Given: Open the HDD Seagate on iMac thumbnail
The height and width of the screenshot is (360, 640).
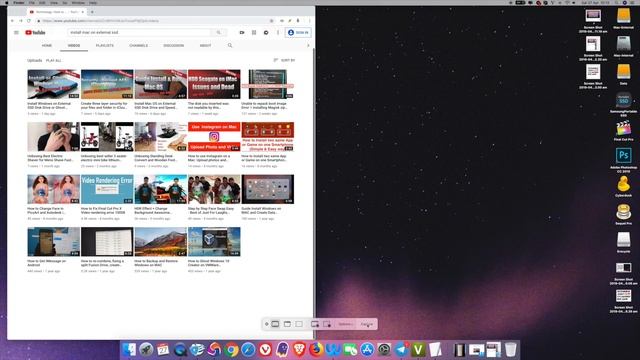Looking at the screenshot, I should click(214, 84).
